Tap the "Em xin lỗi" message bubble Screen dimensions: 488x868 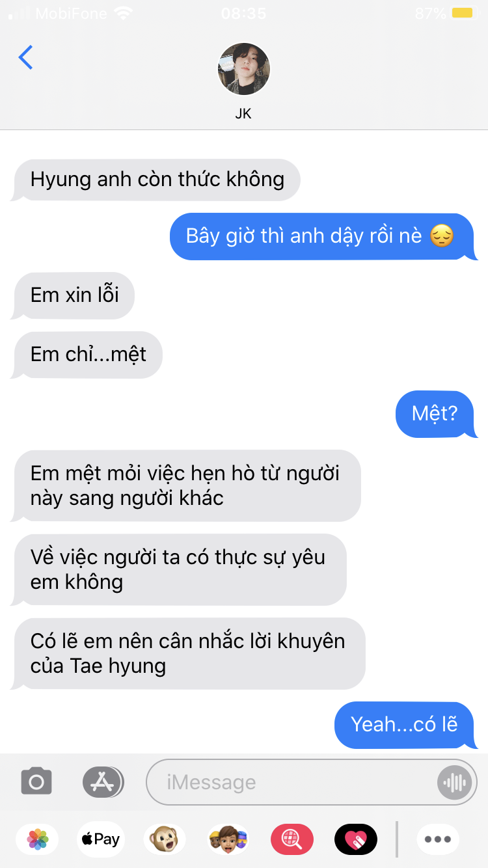click(74, 295)
